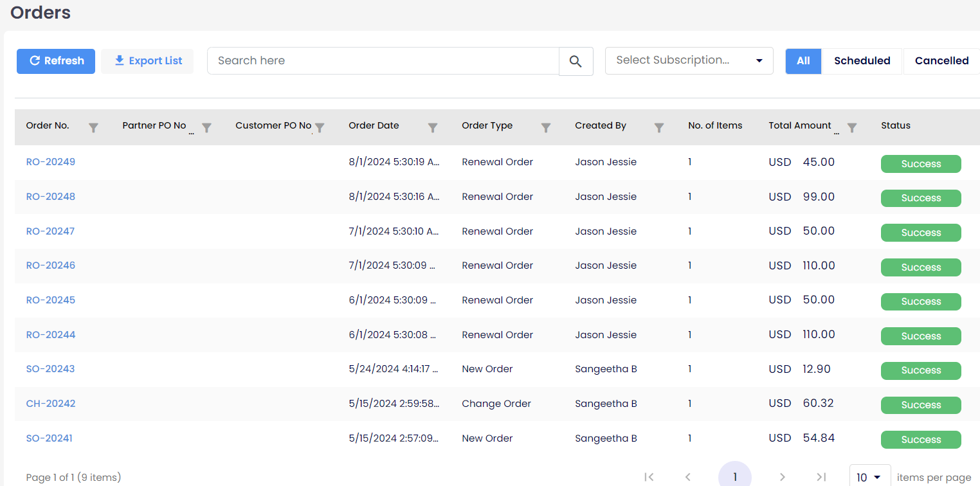Sort by Order Date column header
Image resolution: width=980 pixels, height=486 pixels.
(x=374, y=126)
